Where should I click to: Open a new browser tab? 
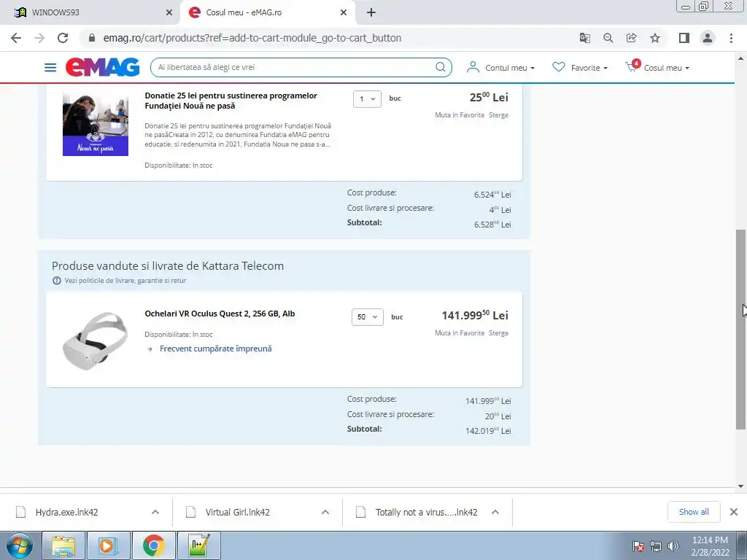pyautogui.click(x=371, y=12)
